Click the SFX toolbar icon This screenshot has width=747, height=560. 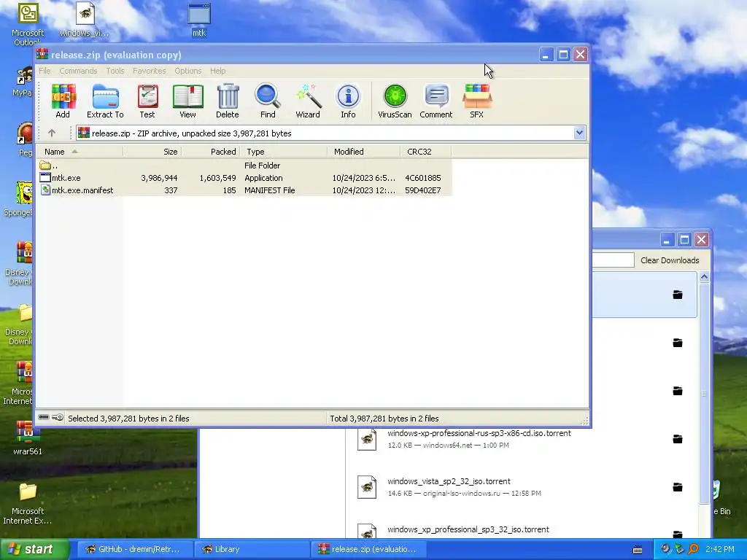(x=477, y=101)
